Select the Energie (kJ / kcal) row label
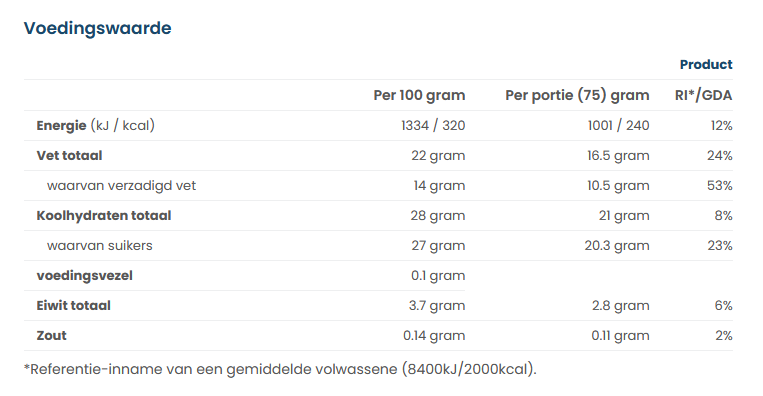 95,126
